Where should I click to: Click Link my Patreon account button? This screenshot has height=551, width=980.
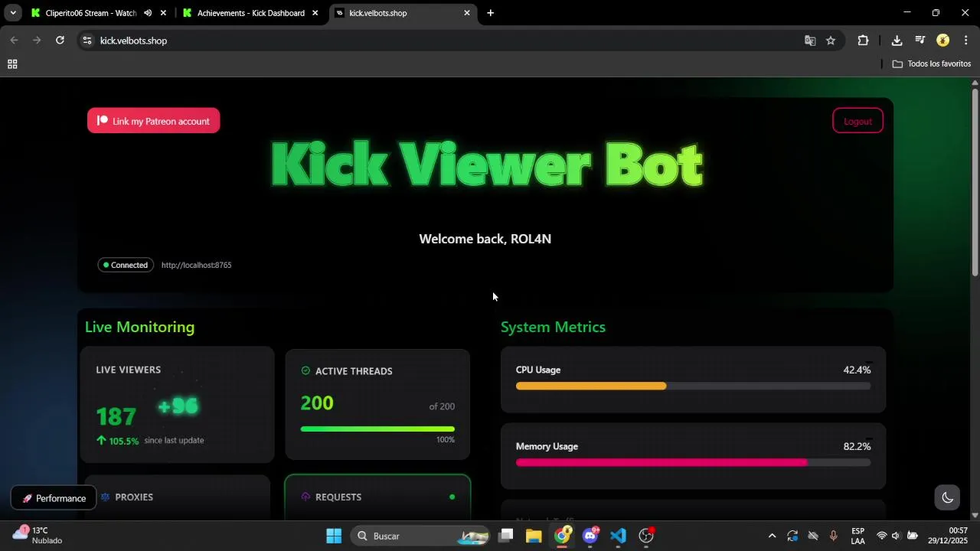click(x=153, y=121)
